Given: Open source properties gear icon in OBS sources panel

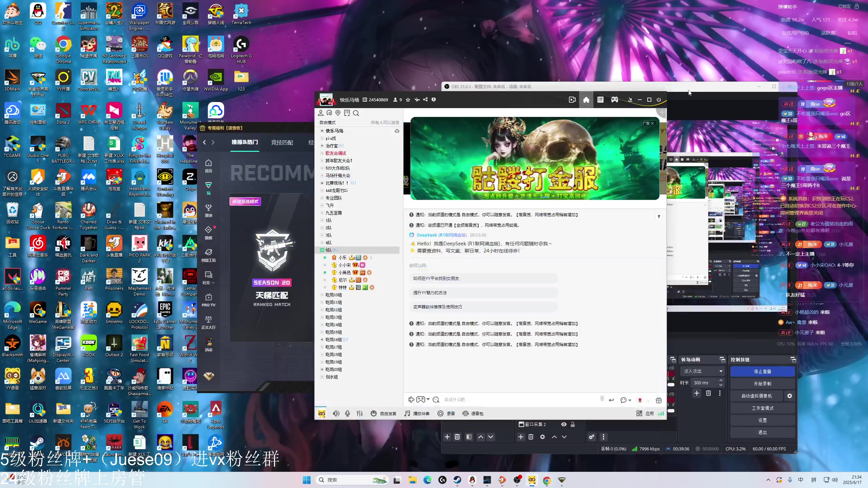Looking at the screenshot, I should click(x=542, y=437).
